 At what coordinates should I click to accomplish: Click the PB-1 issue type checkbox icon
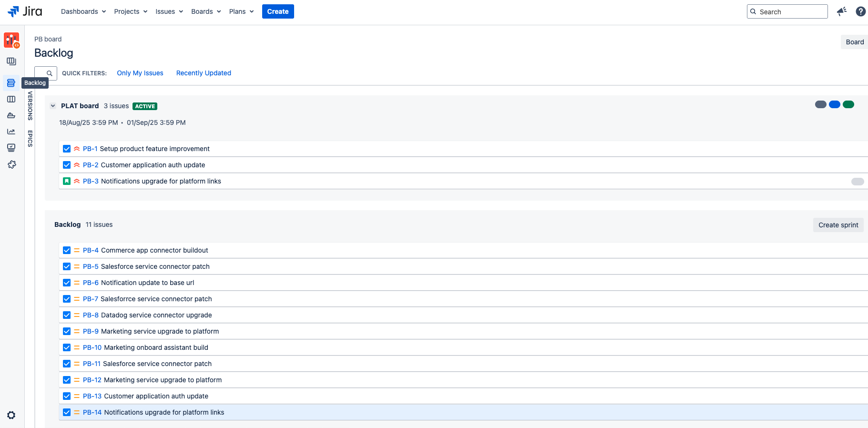click(67, 149)
